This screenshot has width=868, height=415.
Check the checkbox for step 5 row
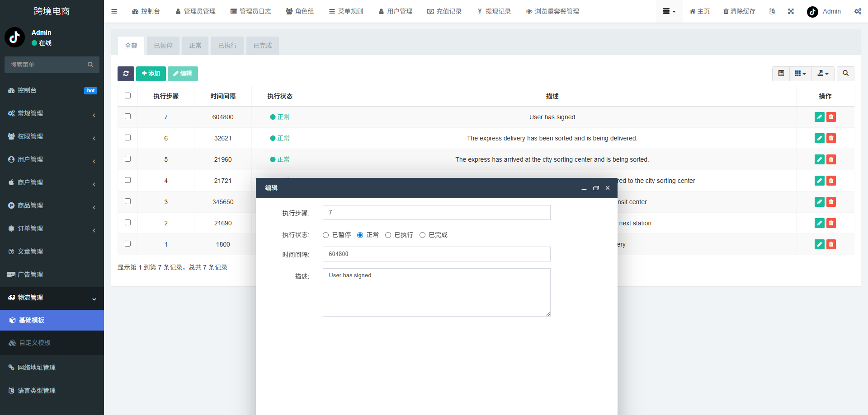tap(127, 159)
